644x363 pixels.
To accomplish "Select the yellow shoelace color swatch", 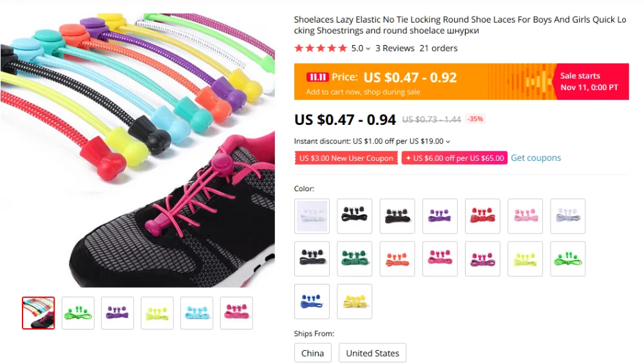I will pyautogui.click(x=354, y=301).
